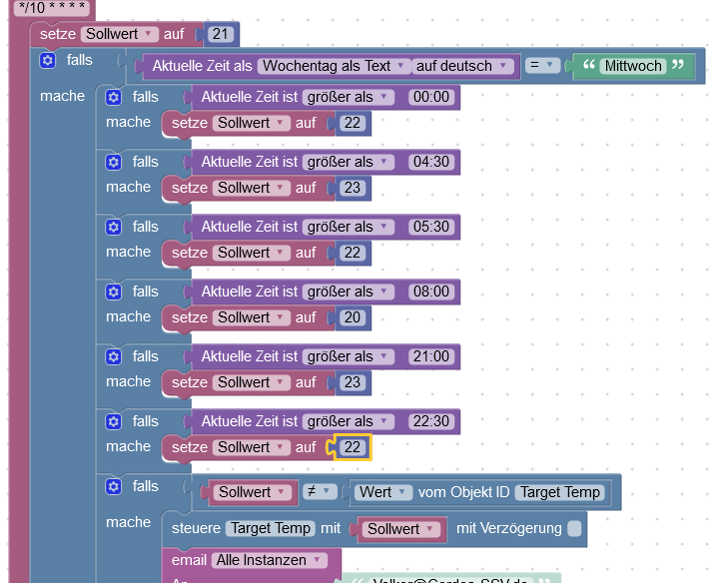Open 'größer als' dropdown for 00:00 condition
Image resolution: width=728 pixels, height=583 pixels.
click(x=348, y=97)
